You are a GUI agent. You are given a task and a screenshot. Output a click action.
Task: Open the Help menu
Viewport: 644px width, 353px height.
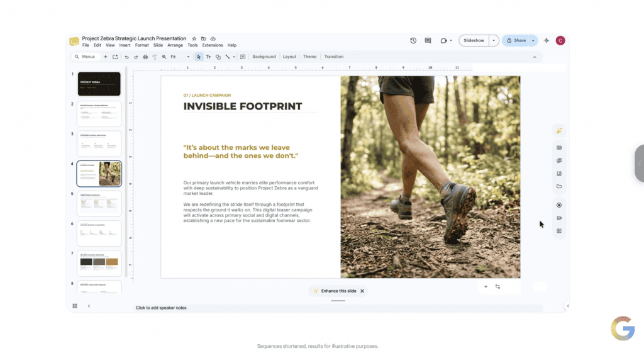pyautogui.click(x=232, y=45)
